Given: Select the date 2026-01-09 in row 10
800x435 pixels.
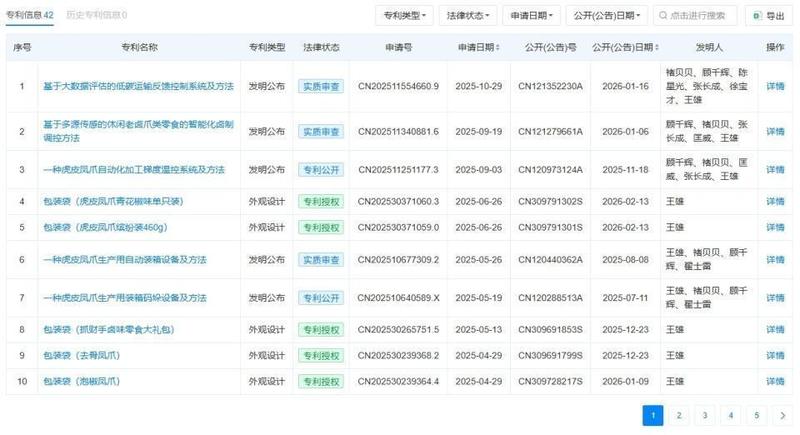Looking at the screenshot, I should (x=625, y=381).
